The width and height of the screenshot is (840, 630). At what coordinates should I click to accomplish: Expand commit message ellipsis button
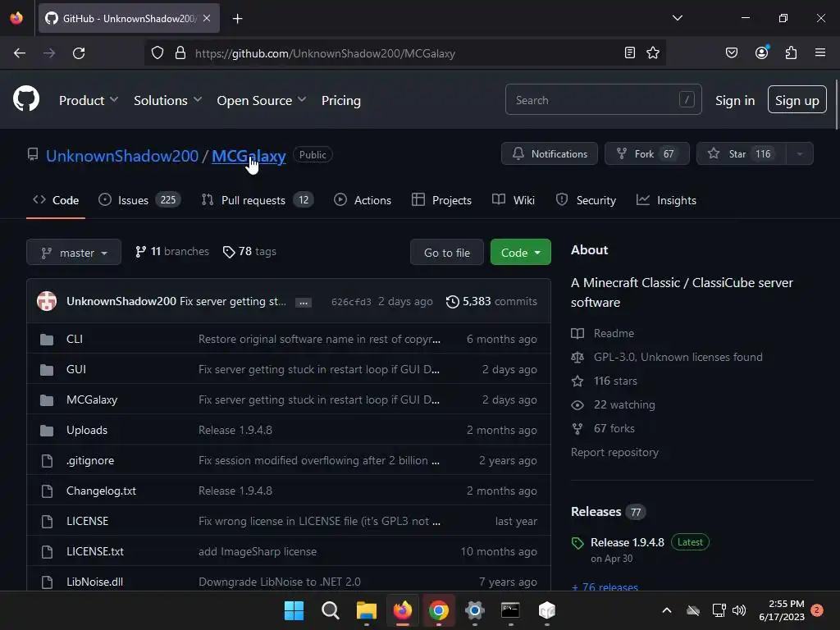point(304,302)
